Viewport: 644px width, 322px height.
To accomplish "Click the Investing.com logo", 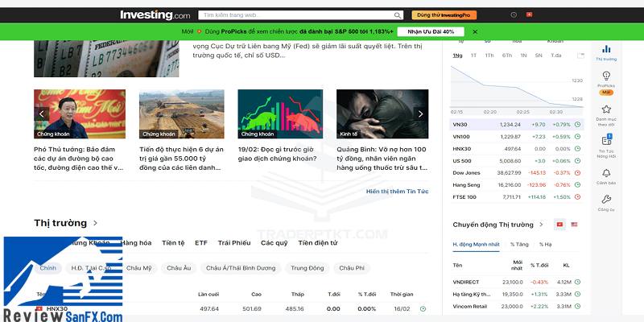I will 155,15.
